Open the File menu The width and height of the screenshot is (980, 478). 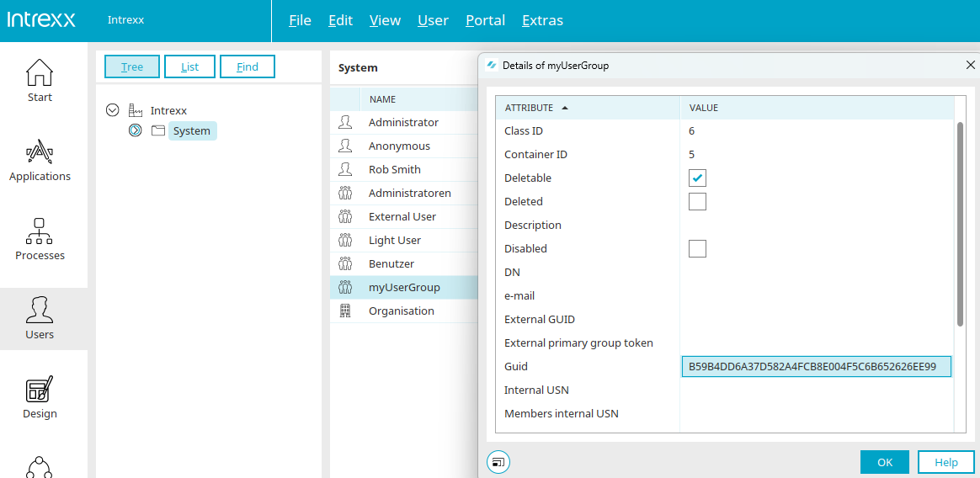tap(300, 21)
